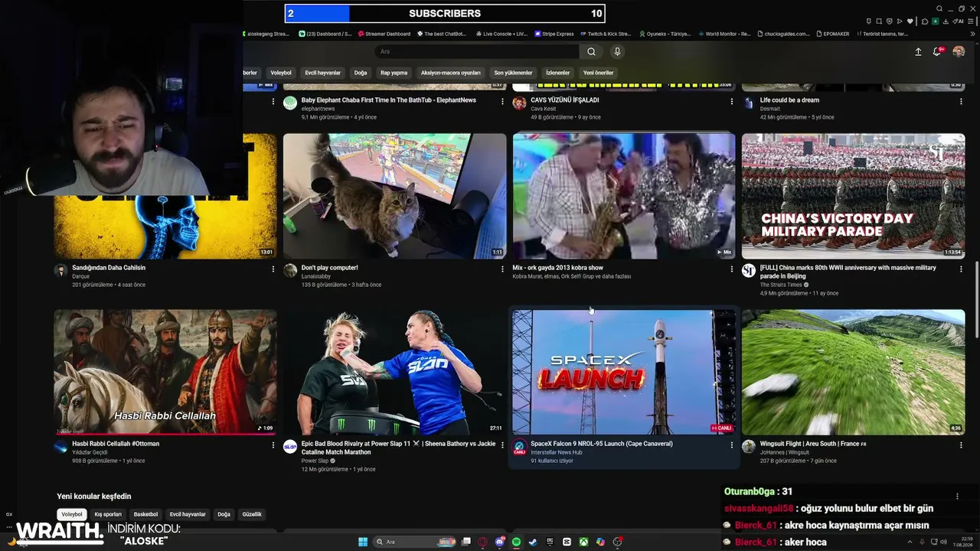This screenshot has height=551, width=980.
Task: Open Task View on the taskbar
Action: 465,542
